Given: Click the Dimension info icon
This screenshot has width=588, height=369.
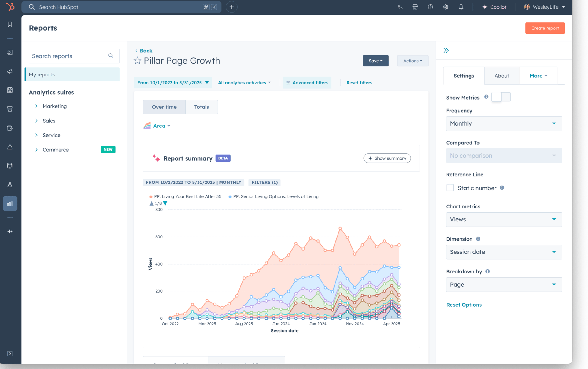Looking at the screenshot, I should coord(478,239).
